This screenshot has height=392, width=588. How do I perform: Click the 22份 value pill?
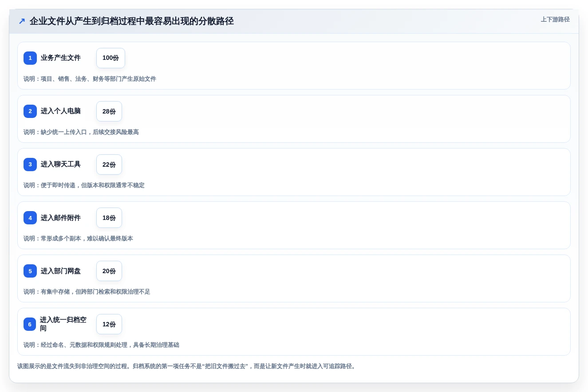tap(109, 165)
